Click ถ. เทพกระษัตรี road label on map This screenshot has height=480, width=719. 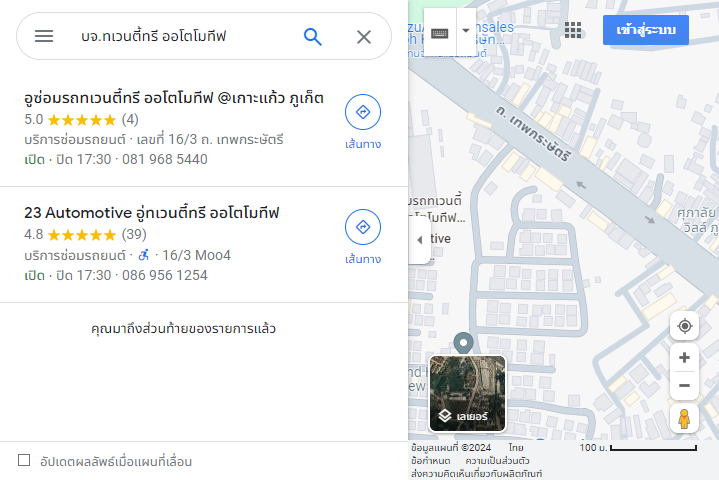point(534,133)
